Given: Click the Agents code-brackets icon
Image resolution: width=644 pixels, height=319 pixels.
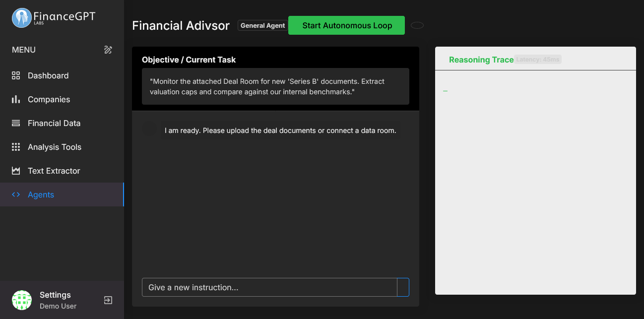Looking at the screenshot, I should coord(15,194).
